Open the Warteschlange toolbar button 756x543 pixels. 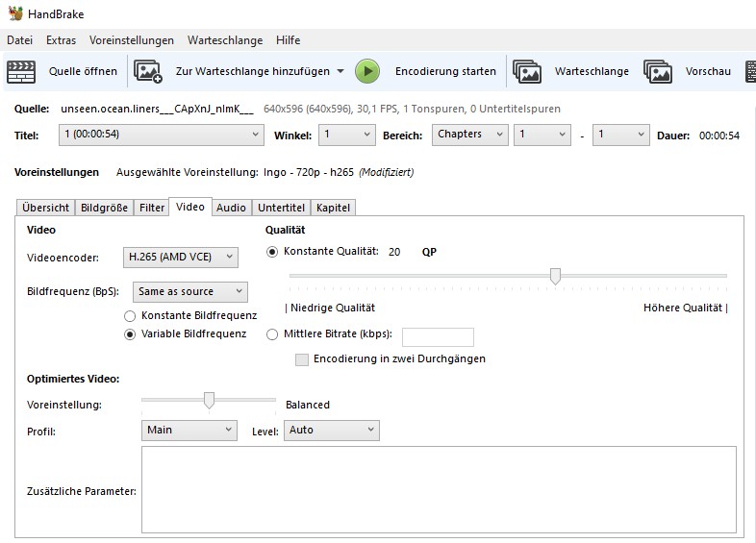pos(592,71)
